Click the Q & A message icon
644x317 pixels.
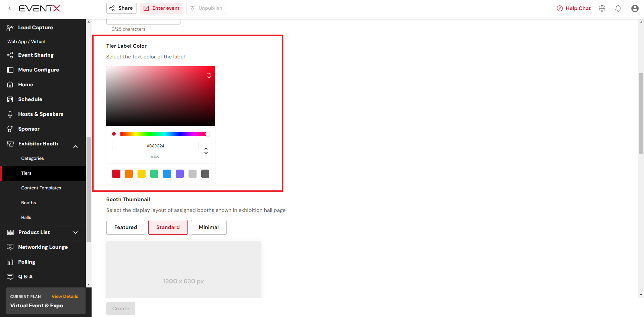pos(10,277)
